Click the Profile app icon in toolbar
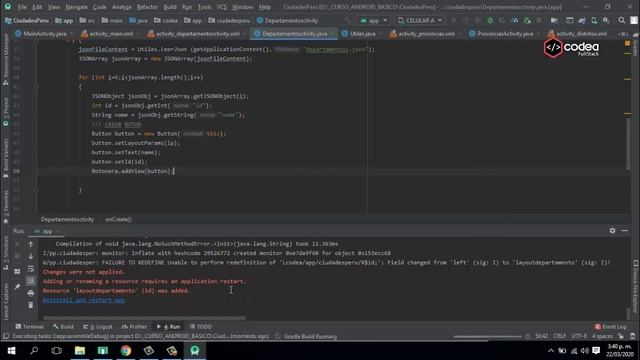The image size is (640, 360). click(x=515, y=20)
